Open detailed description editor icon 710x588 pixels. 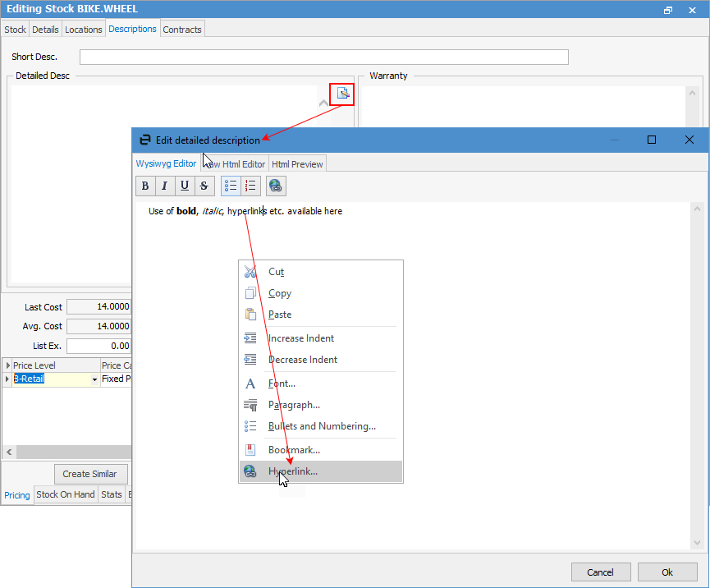[343, 94]
